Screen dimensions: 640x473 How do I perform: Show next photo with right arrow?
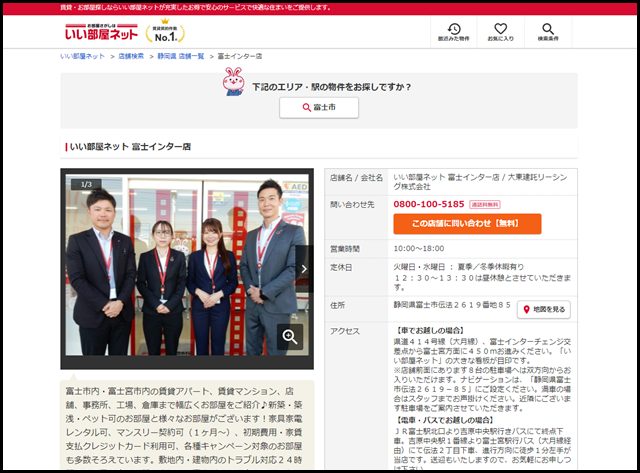click(304, 268)
